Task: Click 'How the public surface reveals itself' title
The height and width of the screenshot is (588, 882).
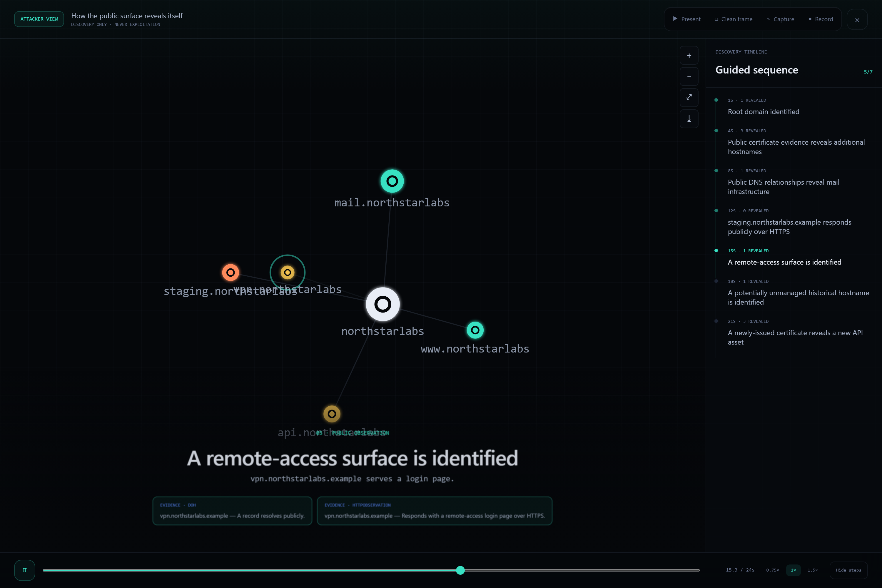Action: point(127,16)
